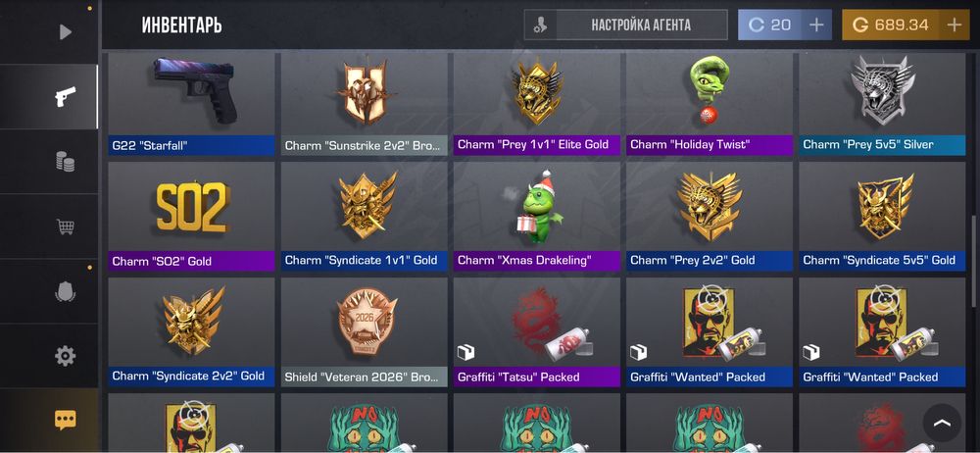The height and width of the screenshot is (453, 980).
Task: Select the G22 "Starfall" pistol item
Action: [191, 104]
